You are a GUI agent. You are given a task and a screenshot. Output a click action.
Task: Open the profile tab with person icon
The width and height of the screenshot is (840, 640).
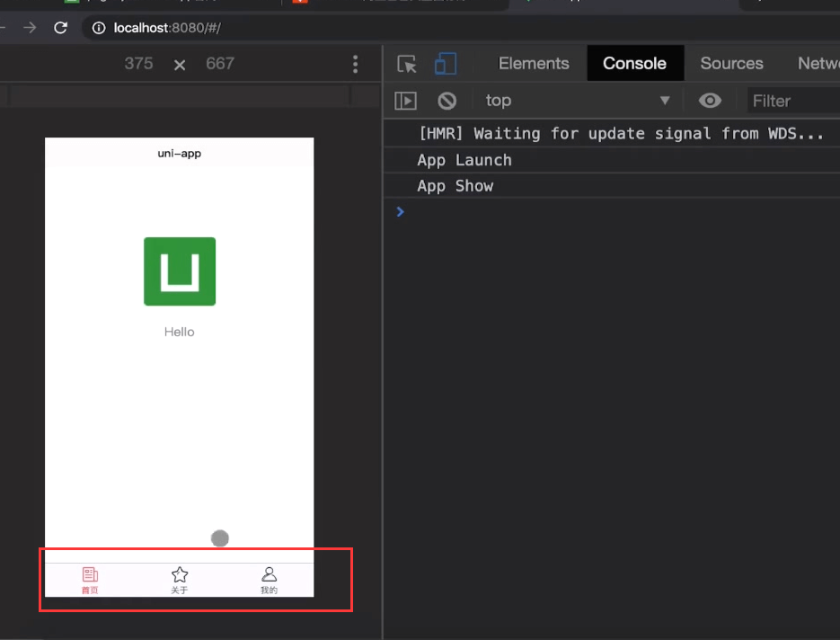[269, 581]
